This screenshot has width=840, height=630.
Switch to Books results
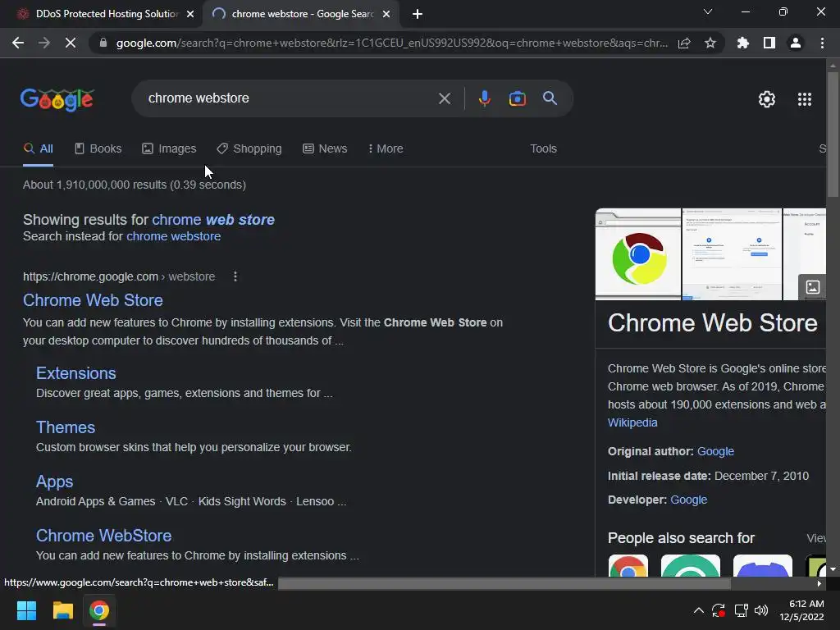pyautogui.click(x=98, y=149)
